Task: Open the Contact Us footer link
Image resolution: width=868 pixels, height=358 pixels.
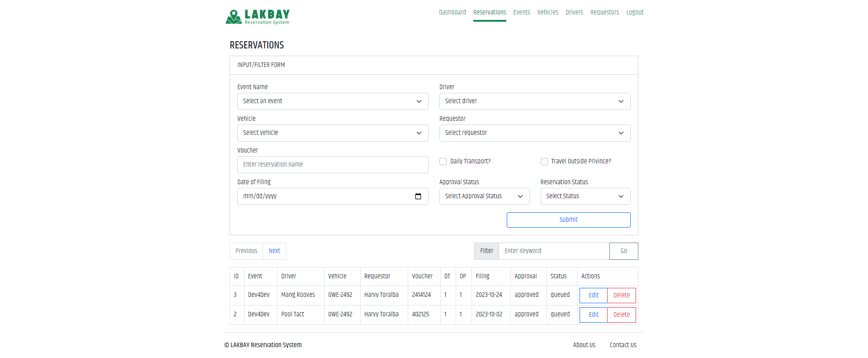Action: click(x=623, y=345)
